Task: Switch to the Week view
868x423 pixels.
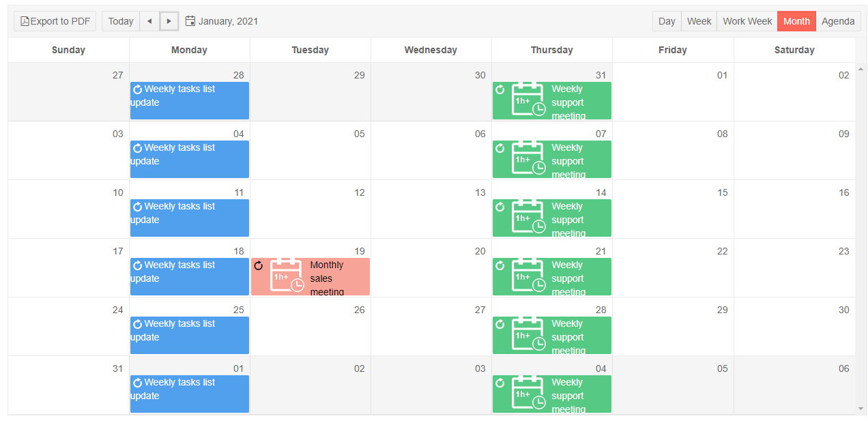Action: pyautogui.click(x=699, y=21)
